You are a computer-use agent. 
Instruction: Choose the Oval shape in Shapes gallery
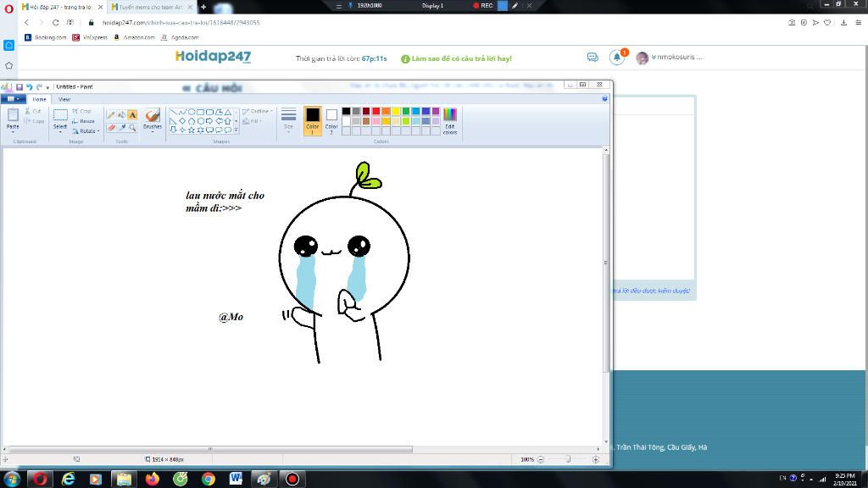pos(192,112)
